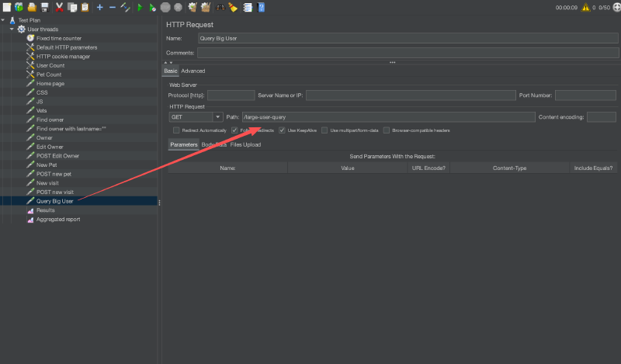Collapse the Test Plan tree node
The image size is (621, 364).
(x=4, y=19)
